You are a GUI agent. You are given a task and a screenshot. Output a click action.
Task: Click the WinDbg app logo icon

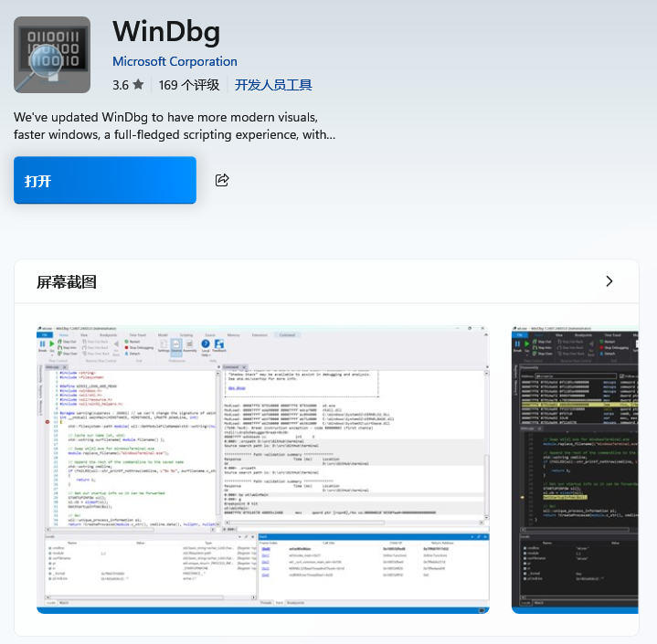[52, 55]
